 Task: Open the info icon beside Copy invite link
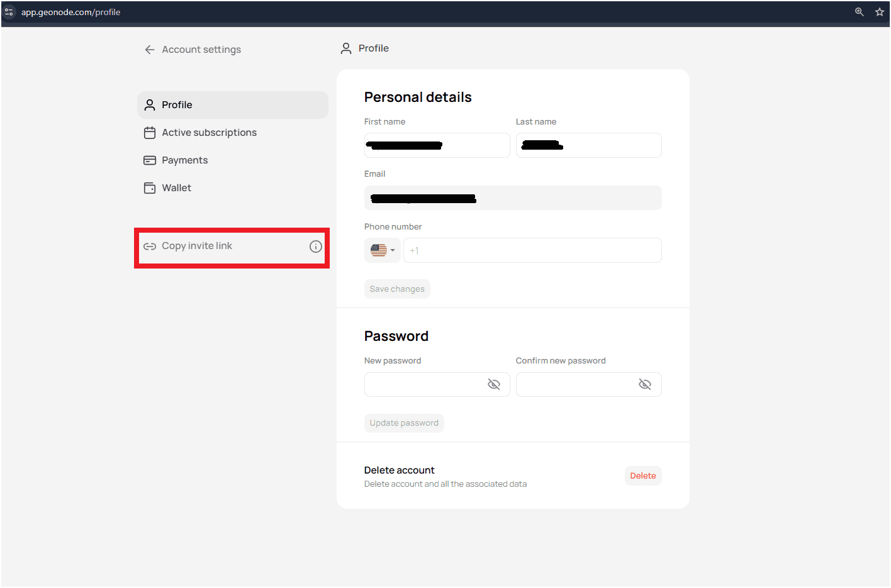click(x=315, y=246)
